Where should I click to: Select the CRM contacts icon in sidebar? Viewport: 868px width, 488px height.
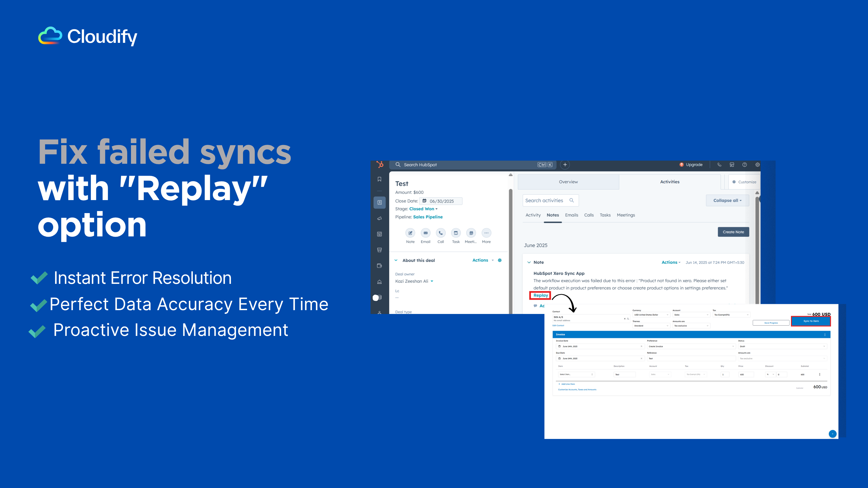(379, 203)
